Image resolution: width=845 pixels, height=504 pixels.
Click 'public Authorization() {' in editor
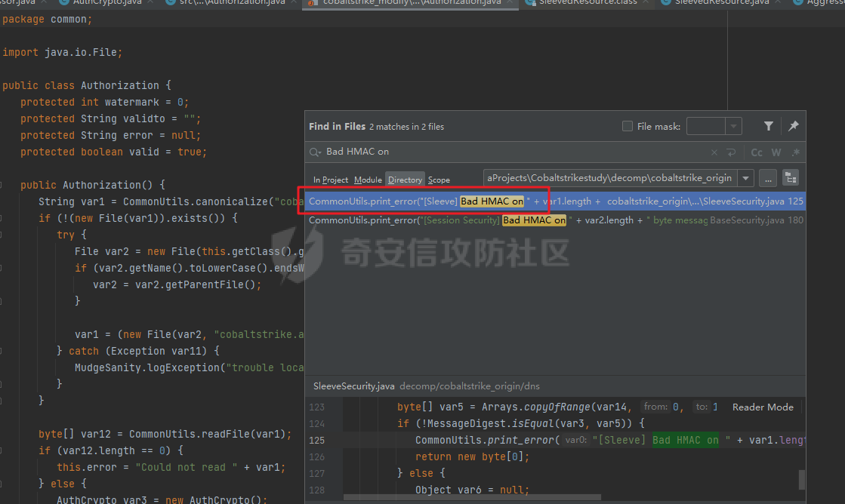[93, 186]
